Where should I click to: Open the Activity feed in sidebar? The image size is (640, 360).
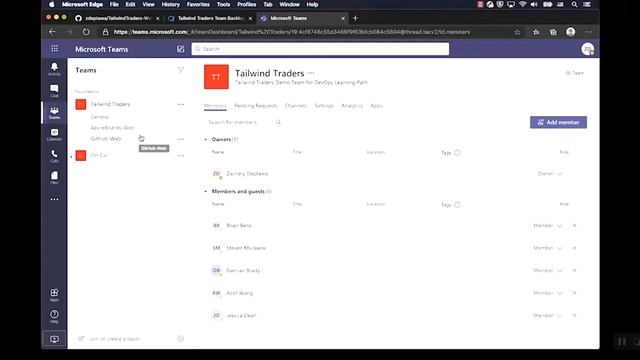pyautogui.click(x=54, y=69)
